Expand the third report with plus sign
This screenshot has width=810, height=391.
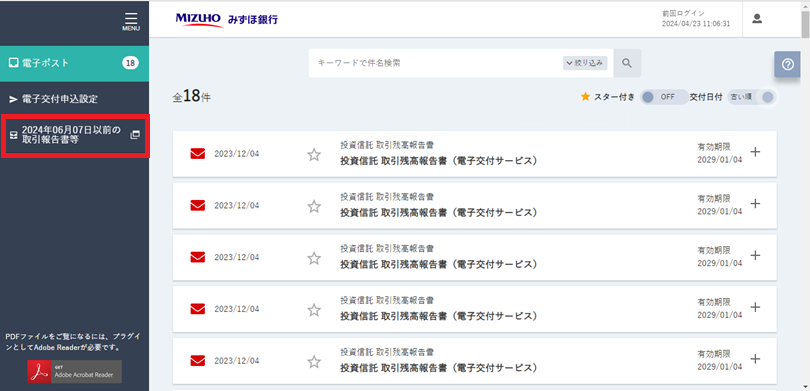pyautogui.click(x=755, y=255)
